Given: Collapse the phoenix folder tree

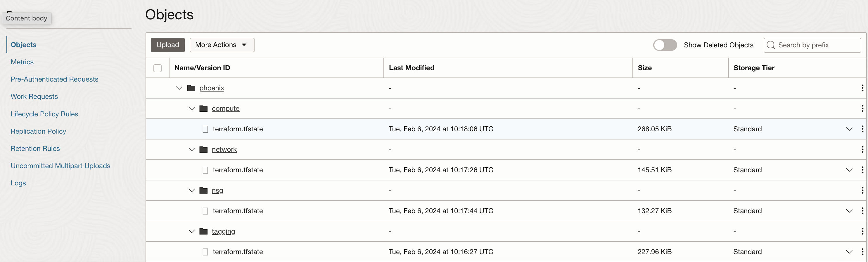Looking at the screenshot, I should 179,88.
